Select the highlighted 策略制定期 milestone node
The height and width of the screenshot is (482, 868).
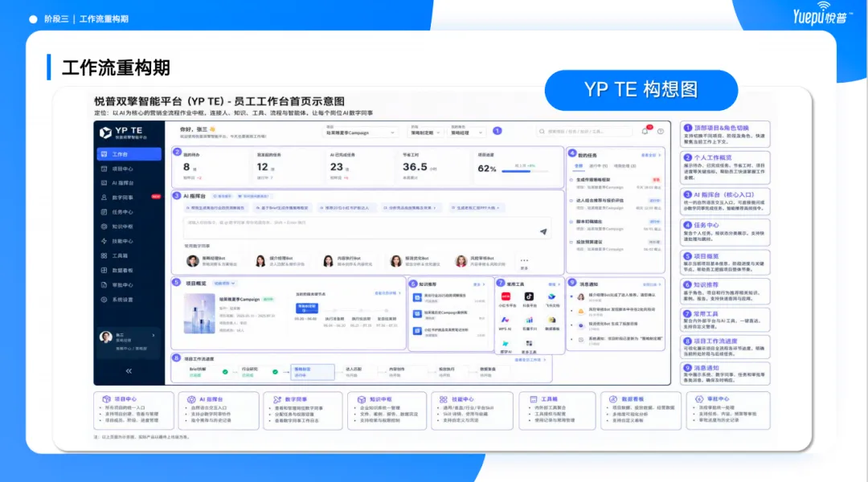(306, 308)
